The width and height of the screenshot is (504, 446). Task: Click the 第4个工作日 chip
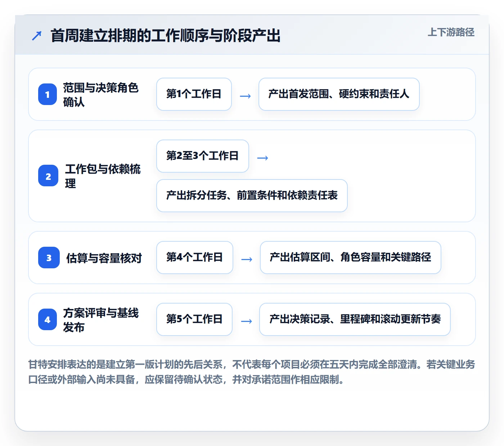195,258
